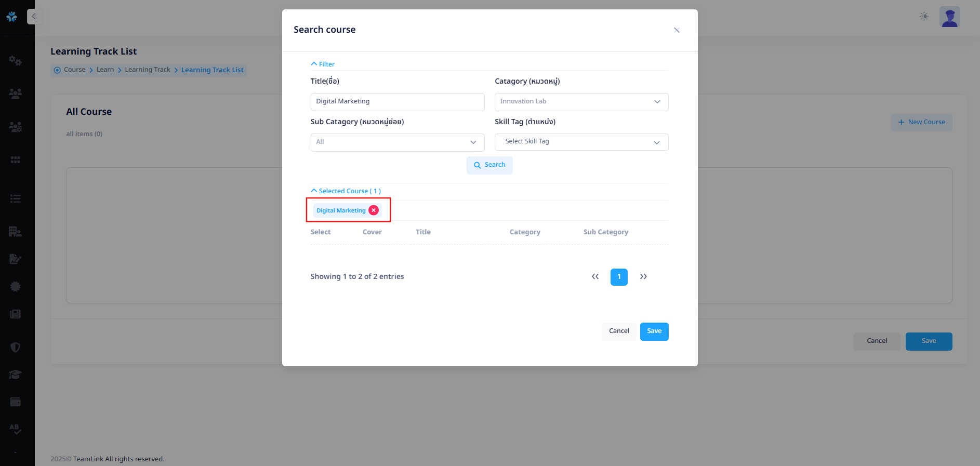980x466 pixels.
Task: Remove the Digital Marketing selected course tag
Action: point(374,210)
